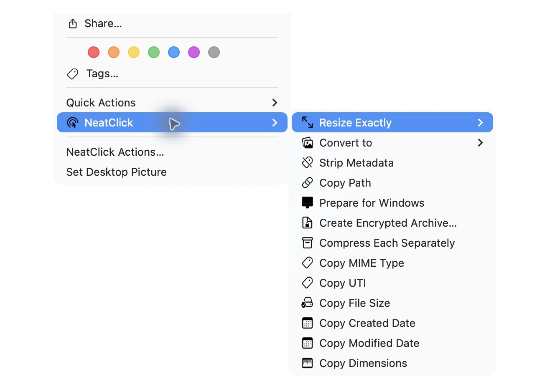Click the monitor icon for Prepare for Windows
Viewport: 550px width, 392px height.
click(x=308, y=202)
